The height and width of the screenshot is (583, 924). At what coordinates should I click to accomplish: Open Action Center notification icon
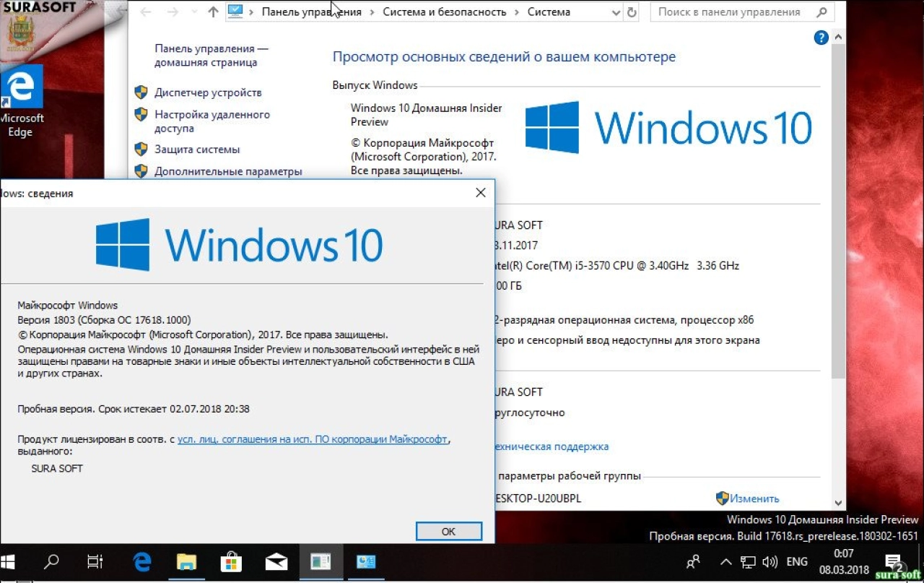(x=894, y=562)
